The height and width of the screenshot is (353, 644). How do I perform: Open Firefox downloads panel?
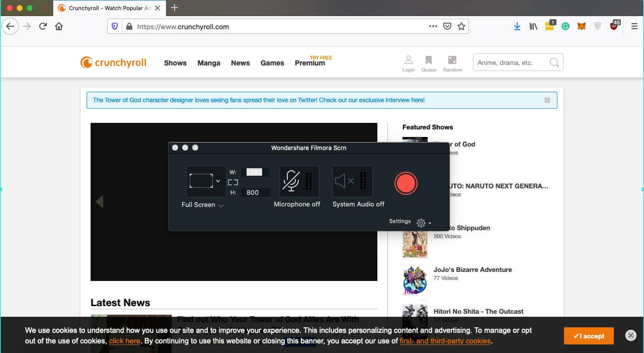(517, 27)
